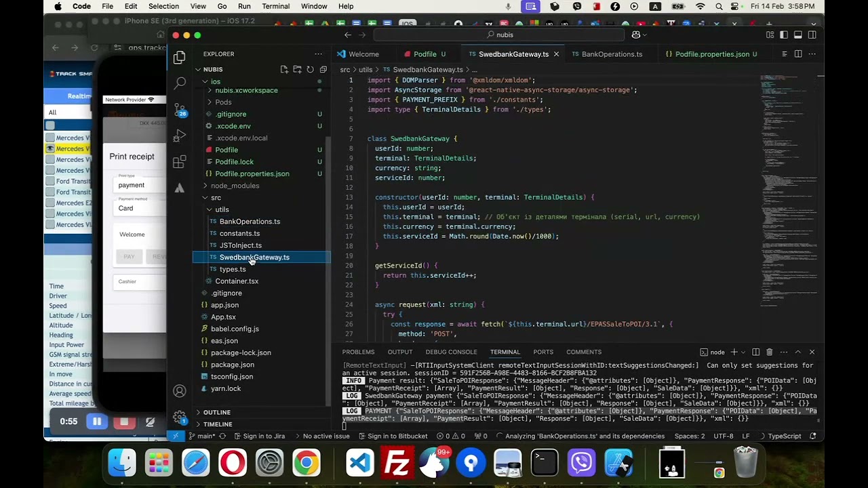Image resolution: width=868 pixels, height=488 pixels.
Task: Maximize the terminal panel size
Action: 797,352
